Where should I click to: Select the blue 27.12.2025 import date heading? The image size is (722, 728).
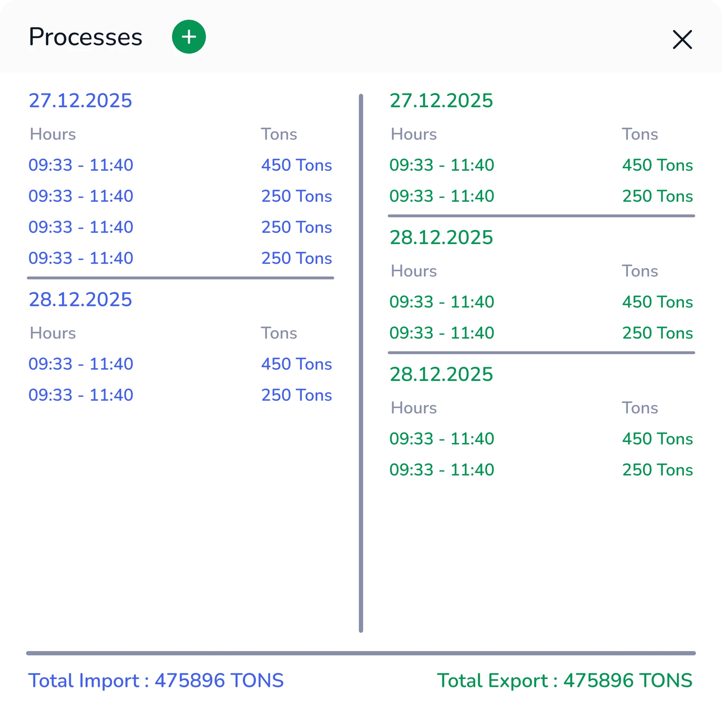click(x=80, y=101)
